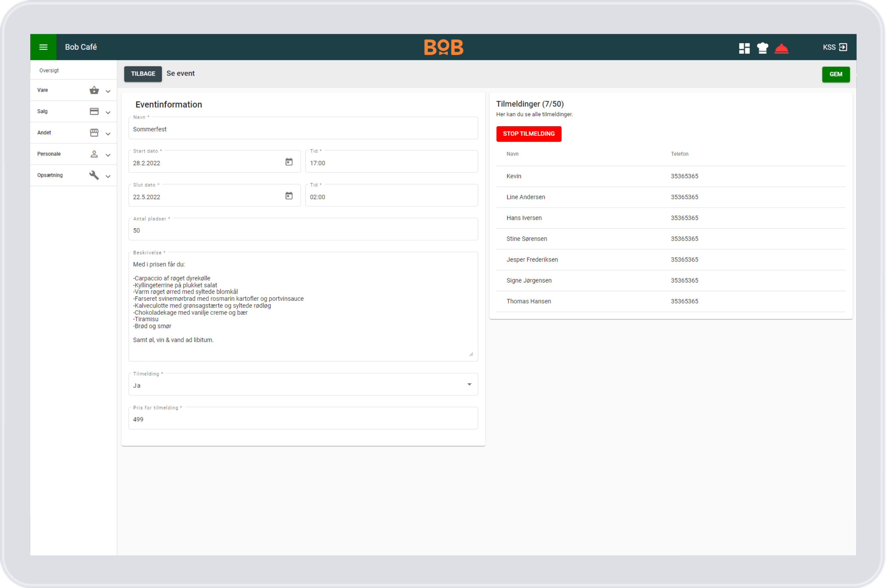Open the Tilmelding dropdown
Image resolution: width=887 pixels, height=588 pixels.
303,384
